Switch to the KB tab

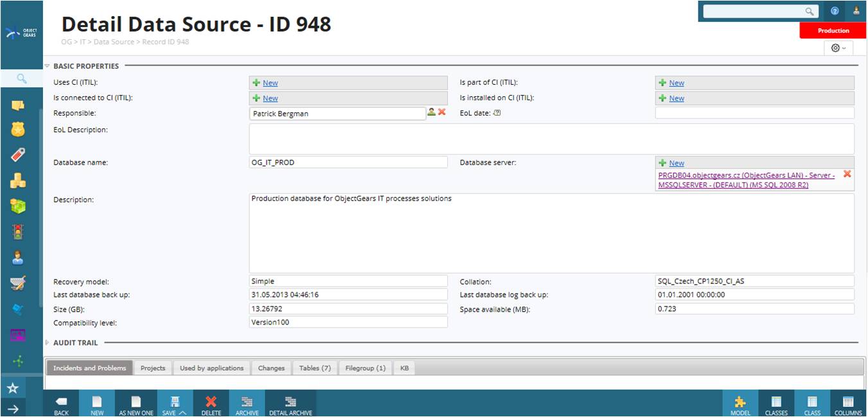pyautogui.click(x=405, y=368)
